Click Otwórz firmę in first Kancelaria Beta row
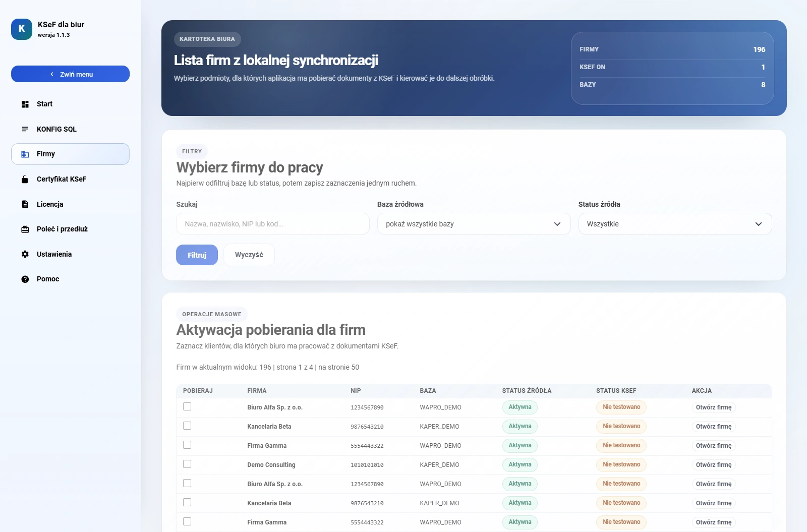 714,427
